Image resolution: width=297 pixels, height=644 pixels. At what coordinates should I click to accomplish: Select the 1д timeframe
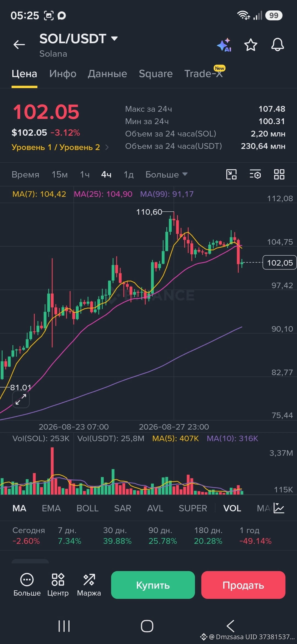129,174
